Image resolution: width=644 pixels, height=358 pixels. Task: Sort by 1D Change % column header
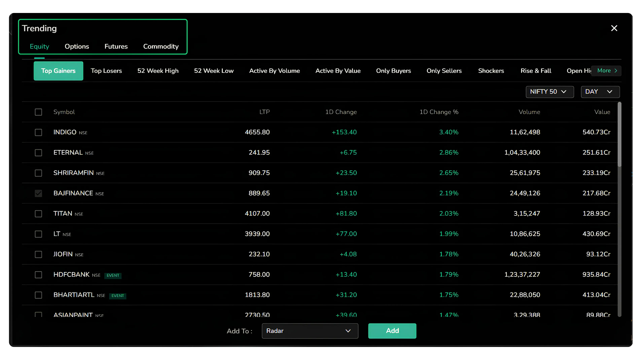439,112
